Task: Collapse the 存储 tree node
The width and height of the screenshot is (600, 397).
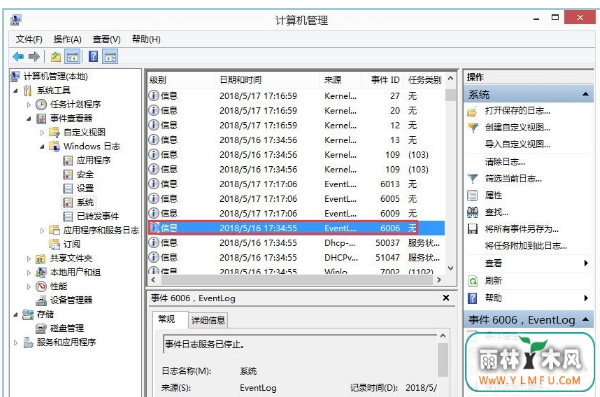Action: (x=16, y=315)
